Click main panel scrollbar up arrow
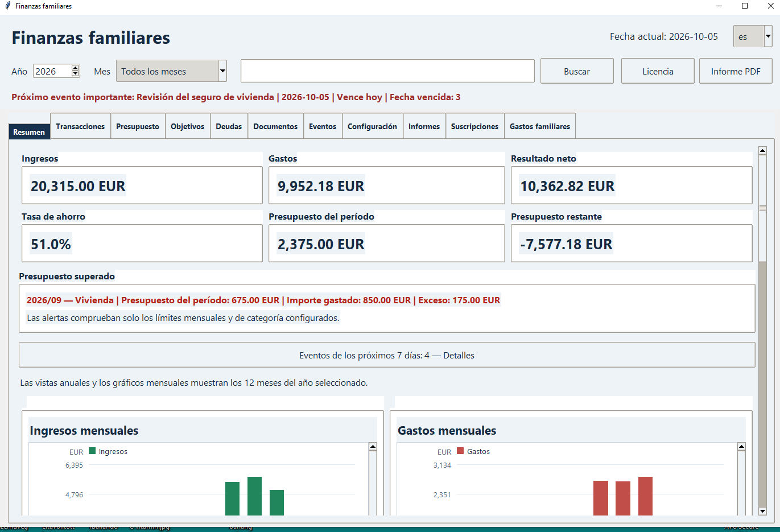780x532 pixels. (x=762, y=151)
